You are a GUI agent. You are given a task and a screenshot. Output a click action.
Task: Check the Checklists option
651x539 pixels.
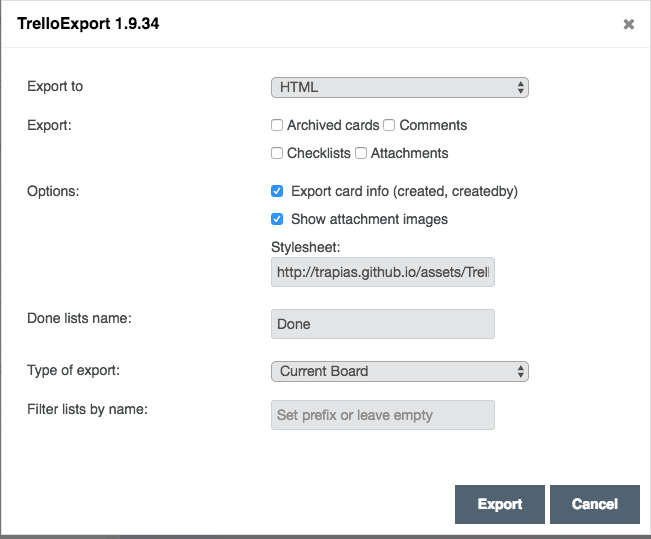pyautogui.click(x=277, y=154)
